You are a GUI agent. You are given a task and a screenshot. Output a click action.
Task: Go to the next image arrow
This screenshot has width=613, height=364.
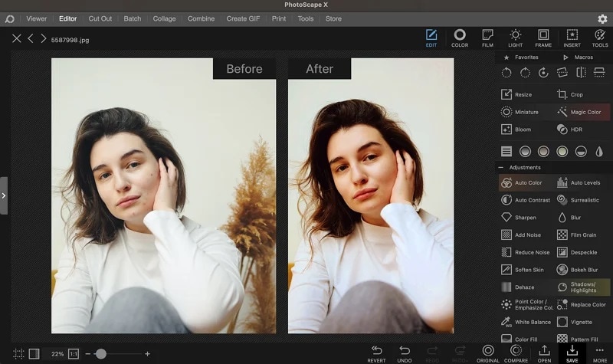[44, 39]
